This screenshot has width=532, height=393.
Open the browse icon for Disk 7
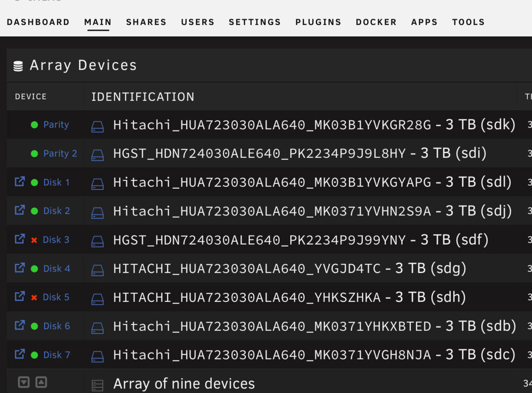click(20, 354)
